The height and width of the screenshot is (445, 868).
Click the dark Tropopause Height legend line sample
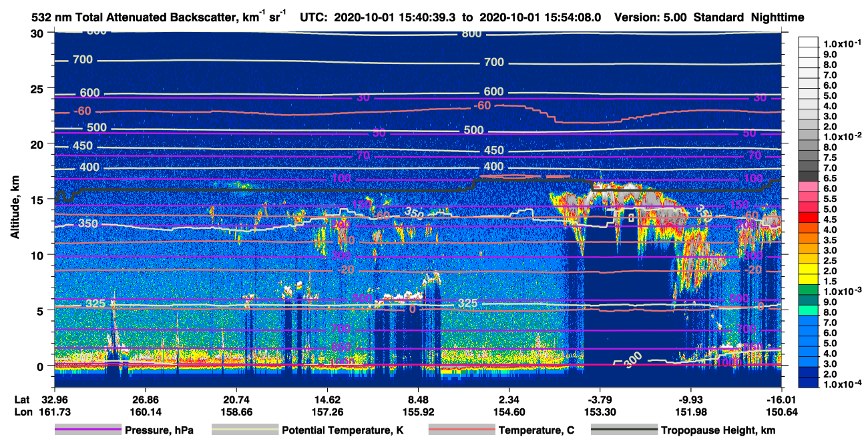[624, 430]
